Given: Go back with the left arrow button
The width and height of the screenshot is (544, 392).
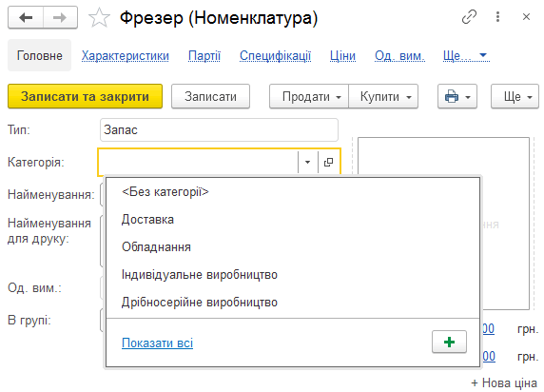Looking at the screenshot, I should click(x=26, y=17).
